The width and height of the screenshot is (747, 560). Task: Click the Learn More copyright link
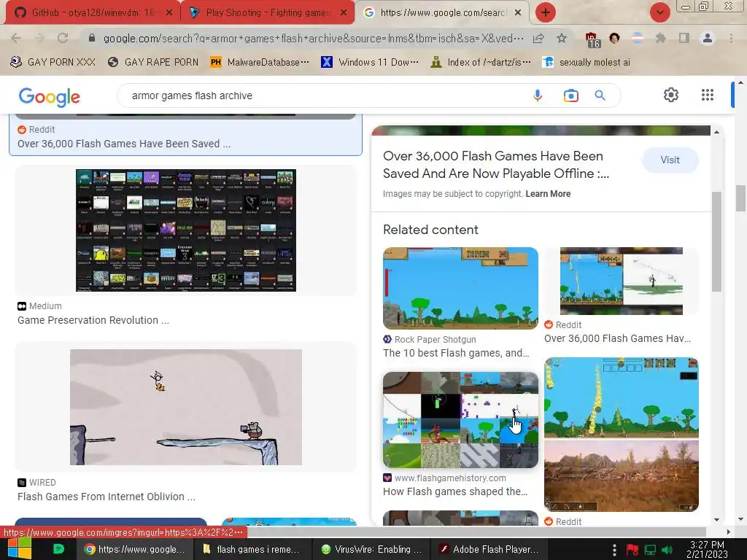coord(548,194)
